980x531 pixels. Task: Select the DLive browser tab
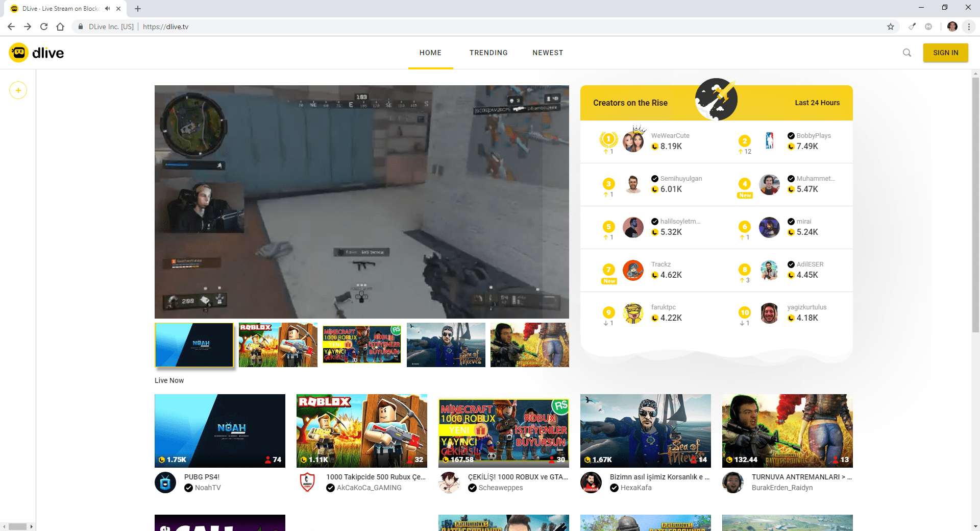point(65,9)
